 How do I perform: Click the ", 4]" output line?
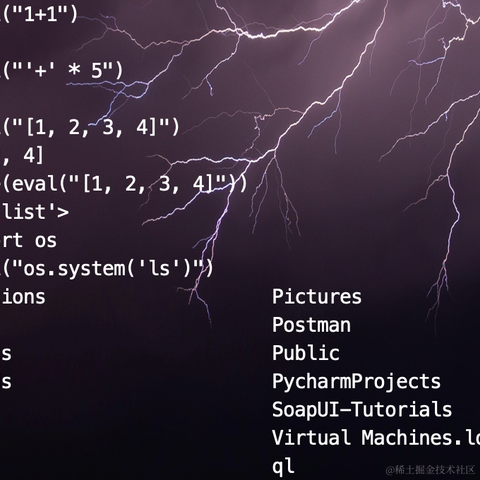click(22, 156)
